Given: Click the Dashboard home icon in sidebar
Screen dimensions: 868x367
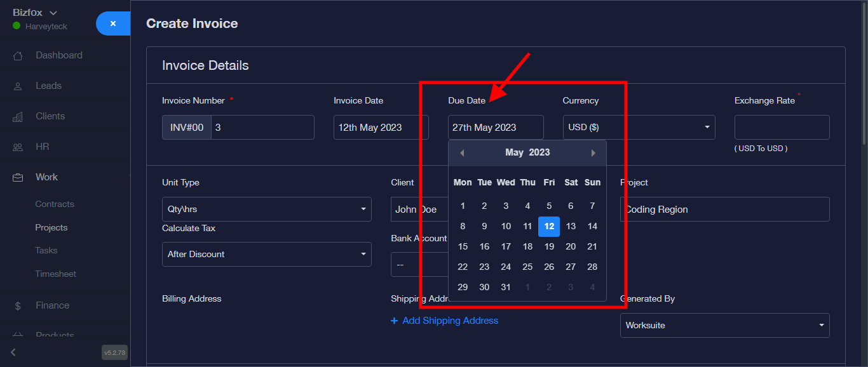Looking at the screenshot, I should (x=18, y=56).
